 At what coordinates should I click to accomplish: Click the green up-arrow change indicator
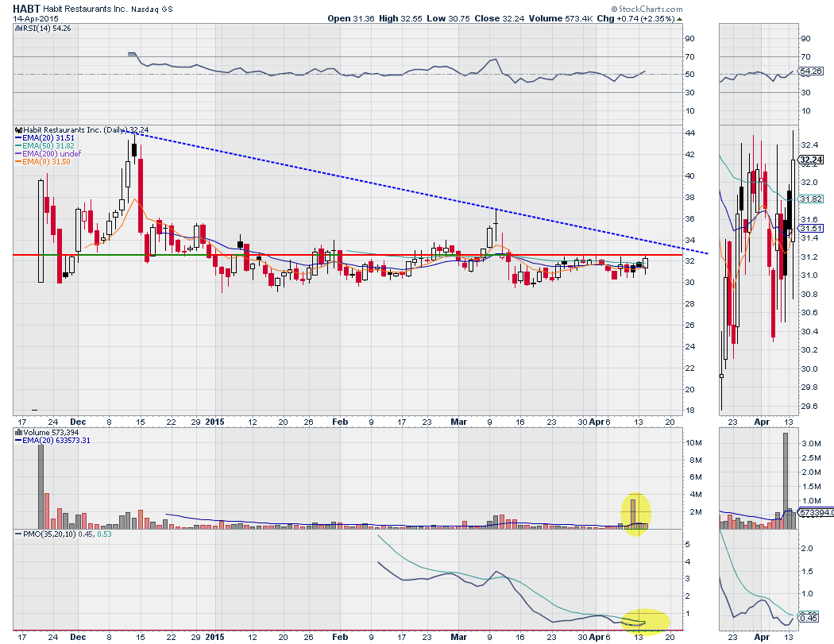(679, 18)
